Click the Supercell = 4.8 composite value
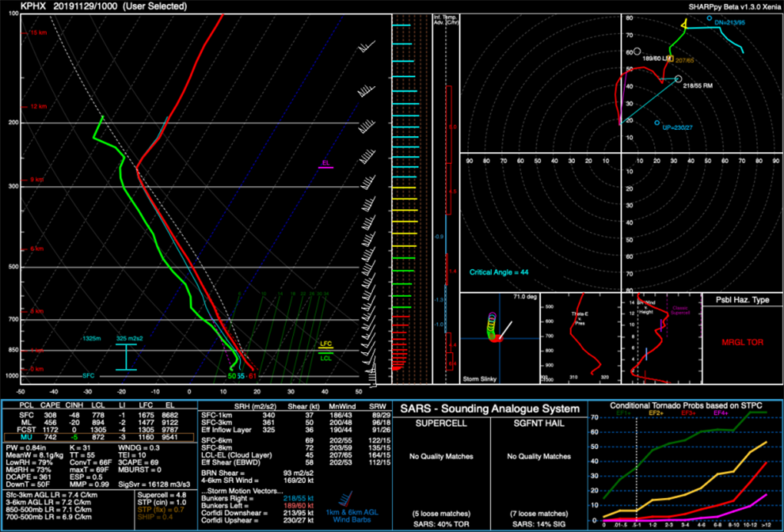Viewport: 784px width, 532px height. pyautogui.click(x=161, y=495)
